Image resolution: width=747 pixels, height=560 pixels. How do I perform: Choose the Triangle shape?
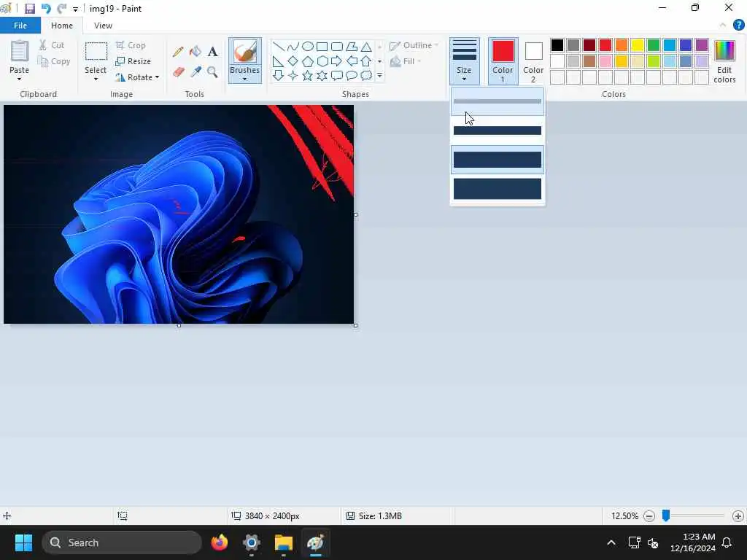(x=366, y=46)
